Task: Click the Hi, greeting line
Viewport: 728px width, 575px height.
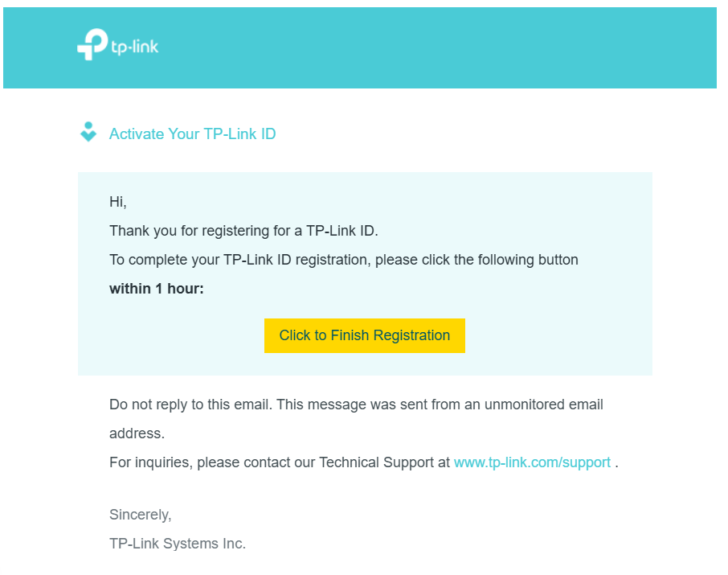Action: [118, 202]
